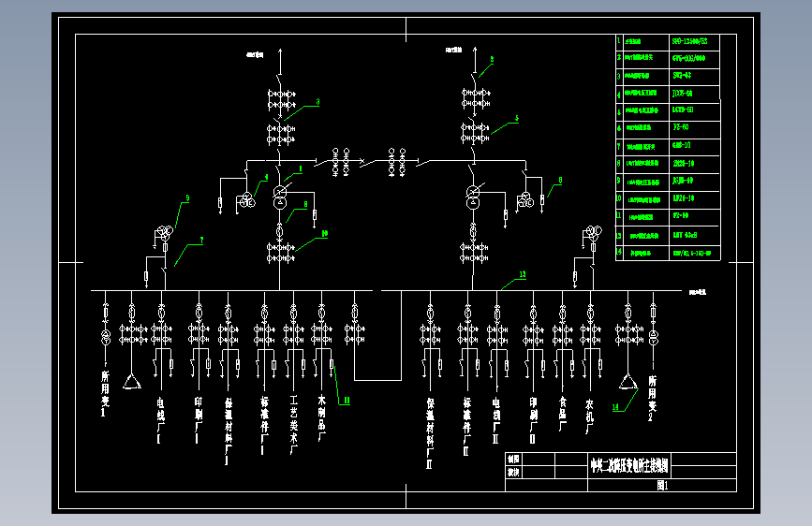Click the FZ-60 model in legend table
The image size is (812, 526).
(681, 127)
